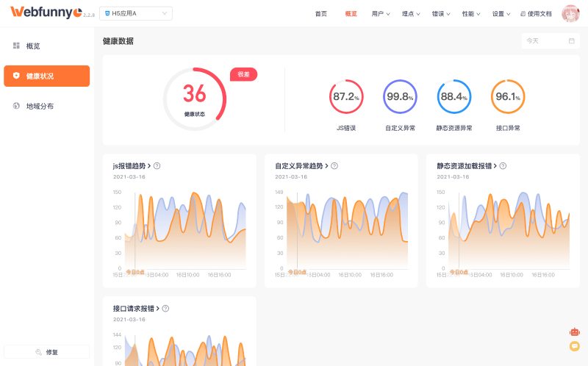
Task: Open the 接口请求报错 detail link
Action: (x=136, y=309)
